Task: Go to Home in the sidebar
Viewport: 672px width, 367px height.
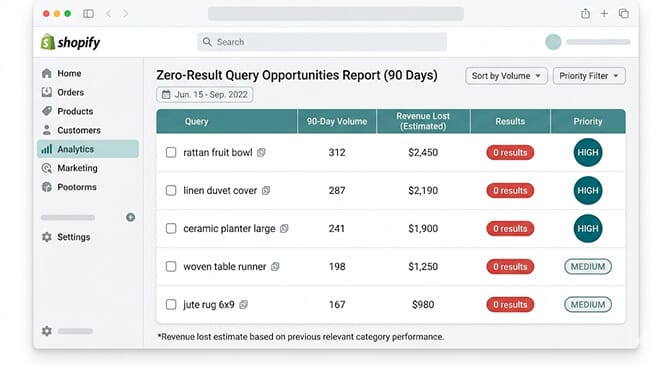Action: click(x=88, y=73)
